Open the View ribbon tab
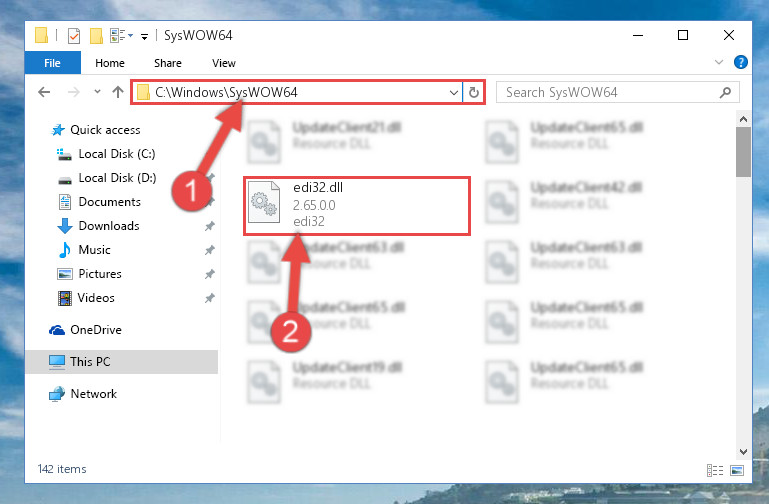This screenshot has height=504, width=769. pos(224,63)
